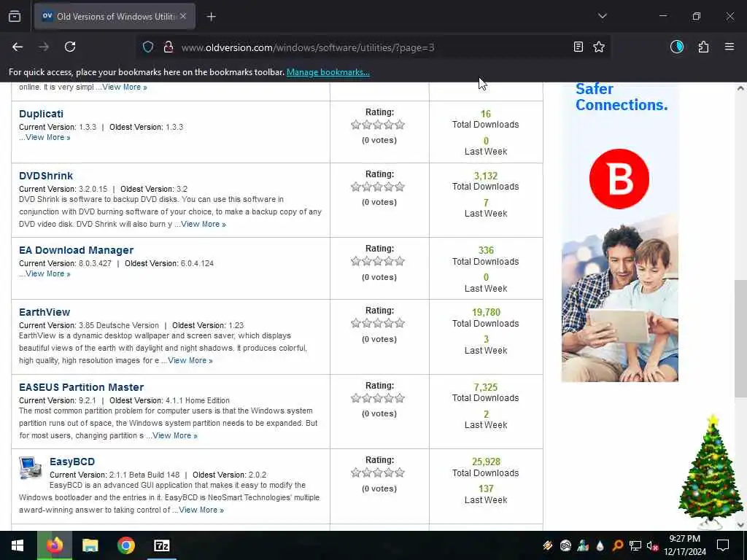List all tabs with the dropdown chevron
This screenshot has width=747, height=560.
[602, 16]
